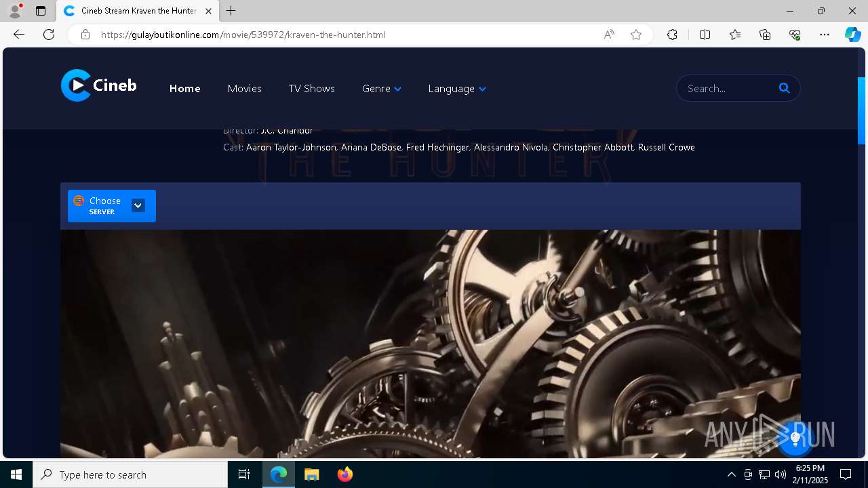Open Microsoft Edge from the taskbar
This screenshot has width=868, height=488.
click(x=279, y=474)
